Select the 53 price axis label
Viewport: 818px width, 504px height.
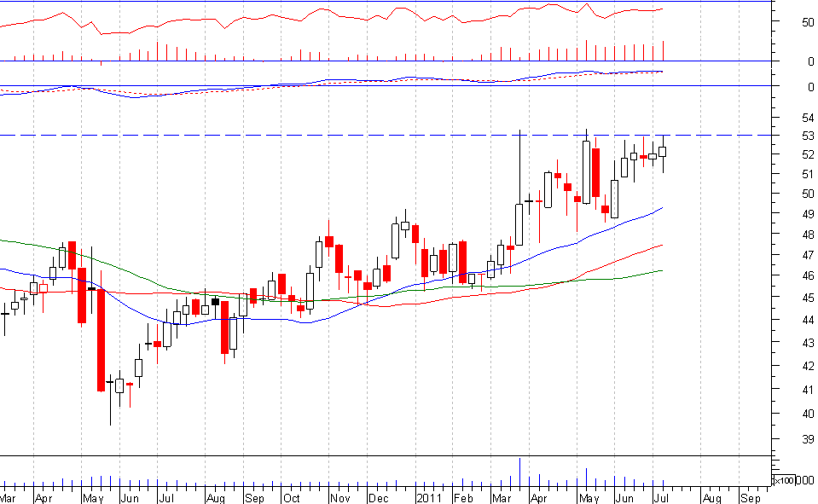pos(808,136)
